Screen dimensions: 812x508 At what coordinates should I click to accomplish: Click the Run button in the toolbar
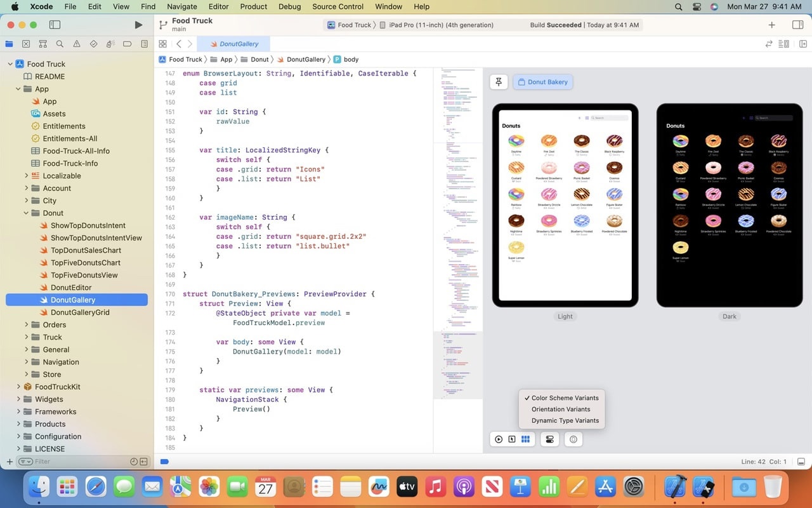click(x=138, y=25)
